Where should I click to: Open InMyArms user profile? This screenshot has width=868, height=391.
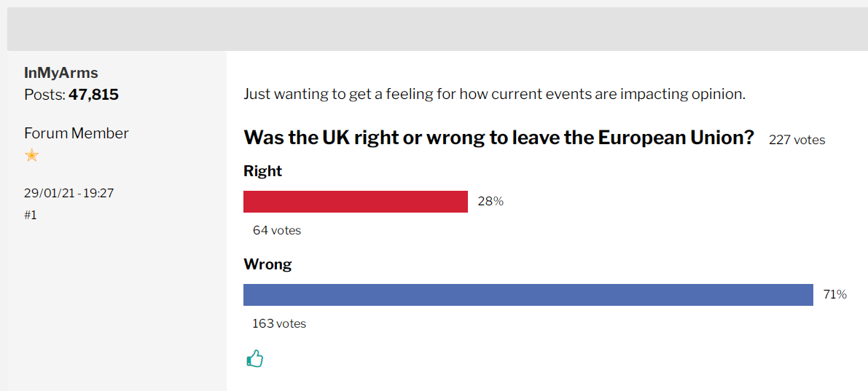[x=61, y=73]
